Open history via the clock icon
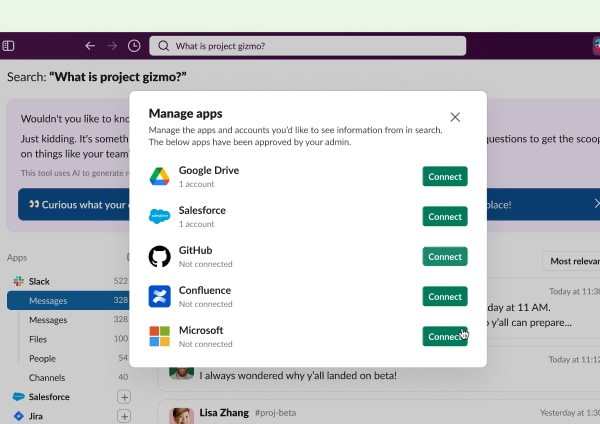 [134, 46]
